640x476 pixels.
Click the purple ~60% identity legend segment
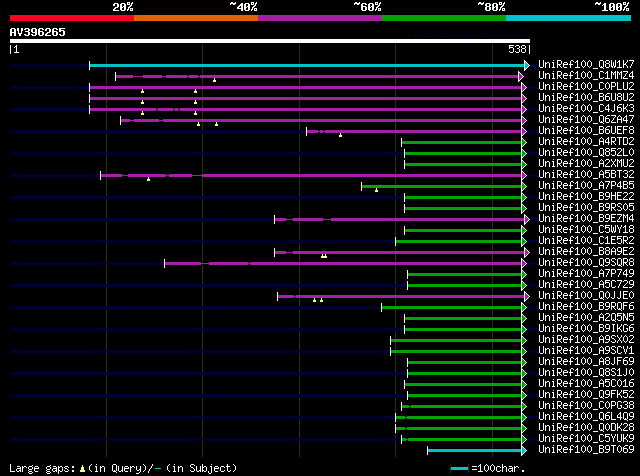[x=320, y=18]
